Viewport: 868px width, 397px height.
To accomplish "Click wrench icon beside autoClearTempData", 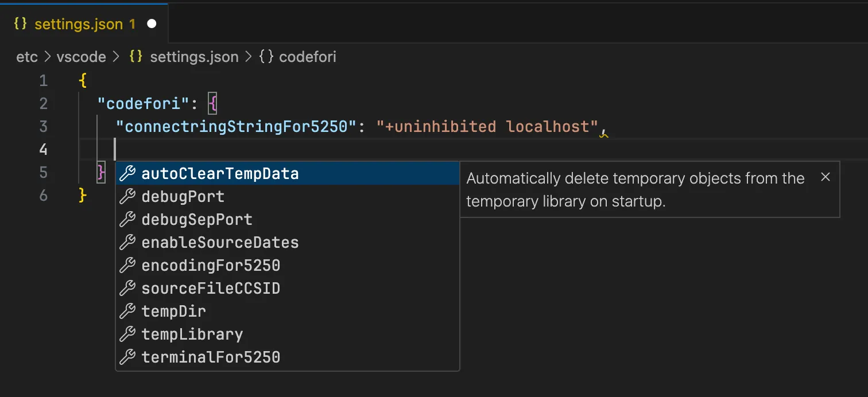I will (x=127, y=173).
